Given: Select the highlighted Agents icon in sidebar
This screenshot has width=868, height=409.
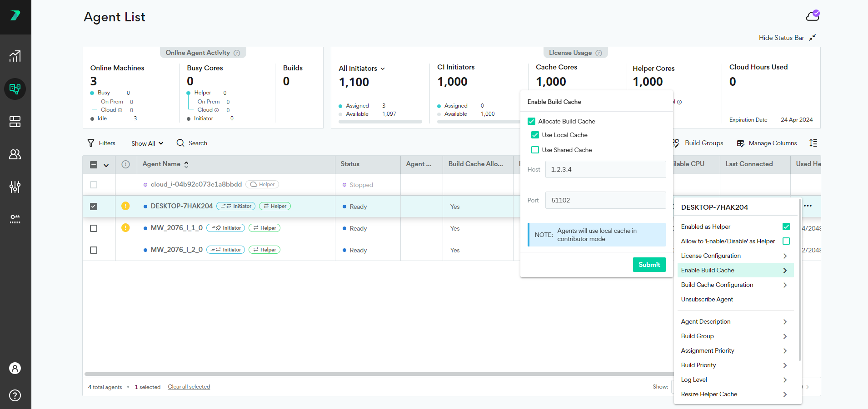Looking at the screenshot, I should click(15, 89).
